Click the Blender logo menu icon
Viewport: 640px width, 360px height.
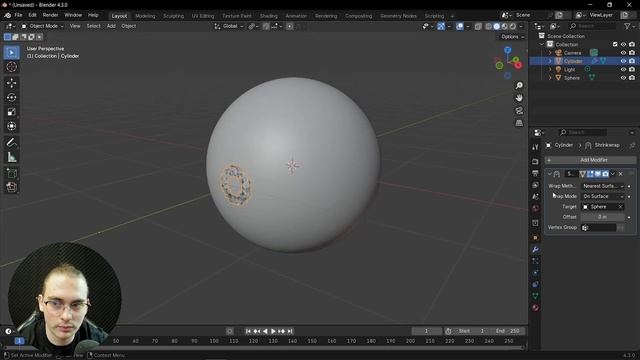click(7, 15)
